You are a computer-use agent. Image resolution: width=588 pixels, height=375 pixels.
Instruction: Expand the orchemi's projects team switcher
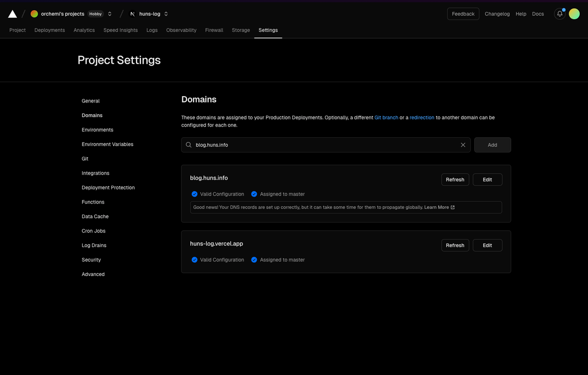click(x=110, y=14)
